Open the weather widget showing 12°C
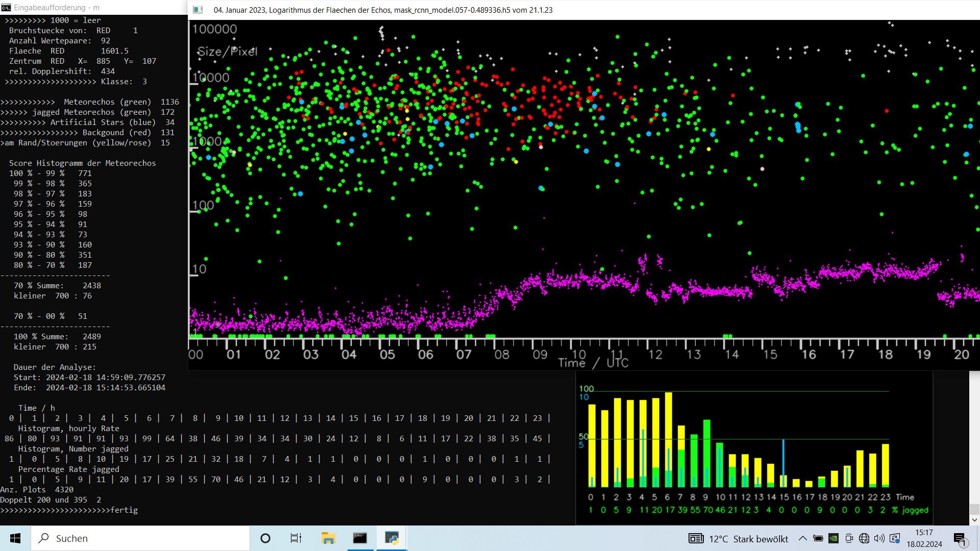This screenshot has width=980, height=551. (x=739, y=539)
